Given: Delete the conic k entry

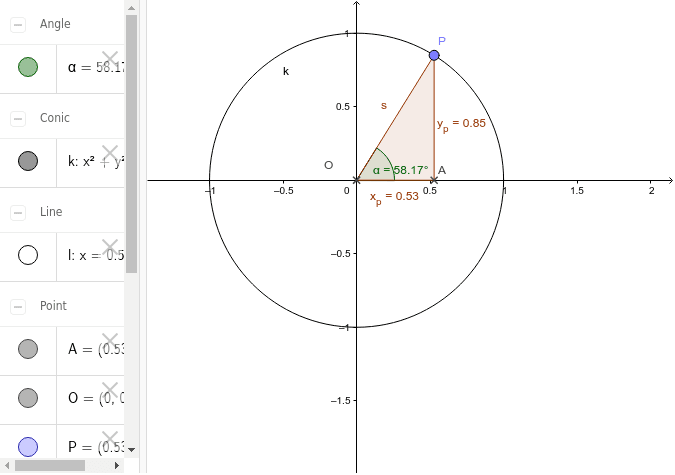Looking at the screenshot, I should (x=110, y=152).
